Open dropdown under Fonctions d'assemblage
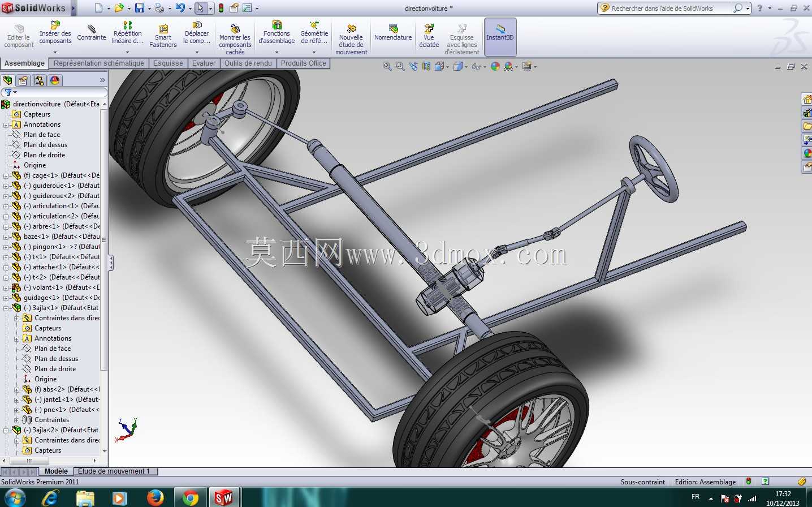This screenshot has height=507, width=812. click(277, 52)
